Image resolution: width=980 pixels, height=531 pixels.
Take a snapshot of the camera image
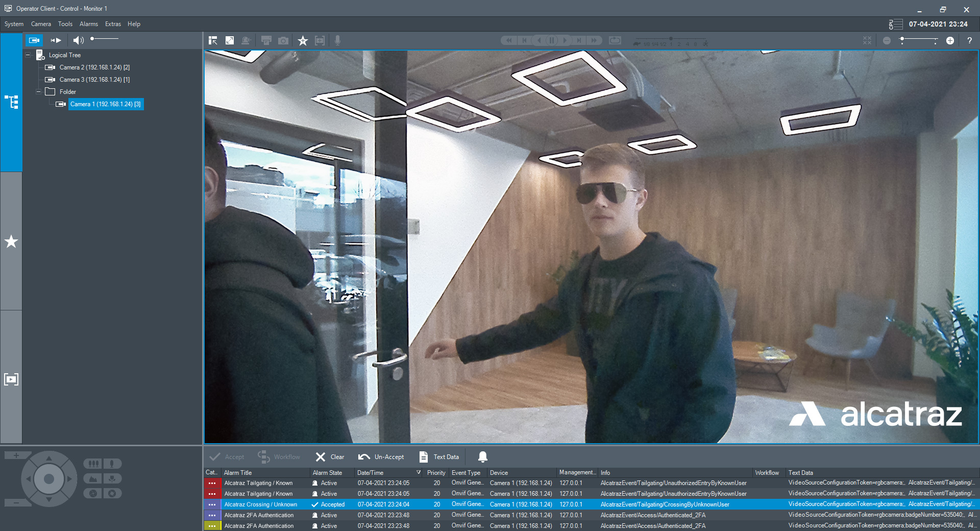pyautogui.click(x=283, y=40)
